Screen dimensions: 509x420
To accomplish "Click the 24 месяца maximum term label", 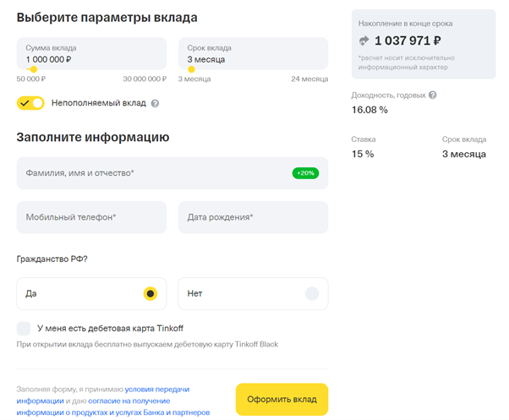I will [x=309, y=79].
